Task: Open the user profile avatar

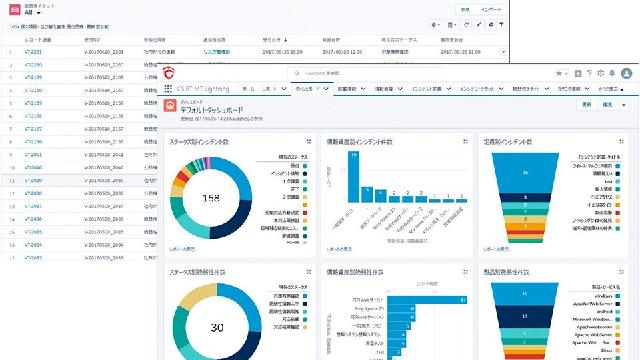Action: pos(627,73)
